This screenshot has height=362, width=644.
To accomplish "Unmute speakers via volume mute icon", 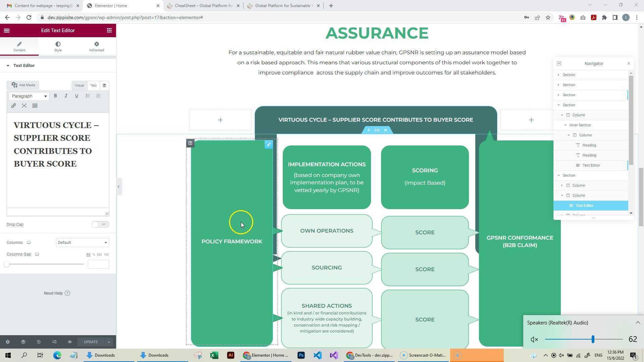I will [534, 340].
